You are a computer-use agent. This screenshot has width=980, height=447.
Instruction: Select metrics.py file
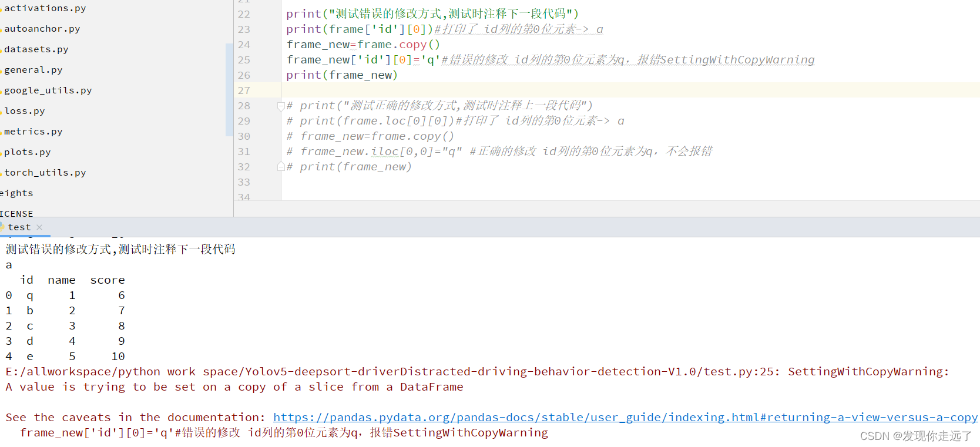(x=33, y=132)
